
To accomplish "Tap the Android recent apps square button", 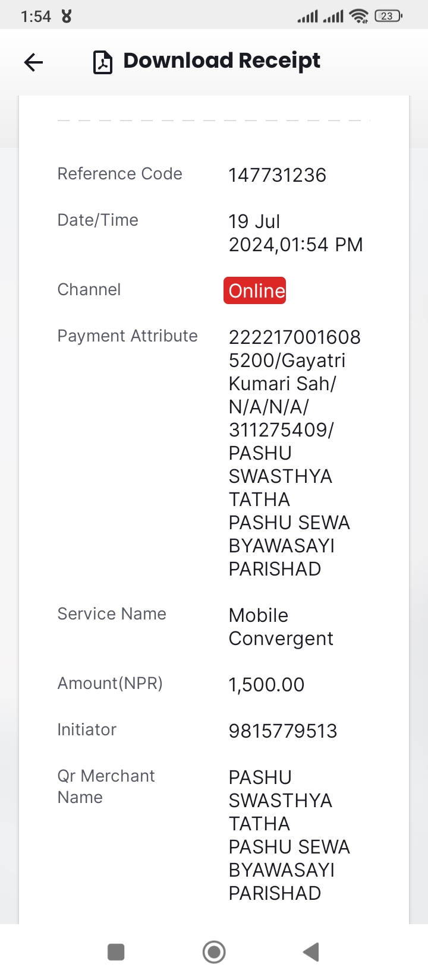I will point(116,952).
